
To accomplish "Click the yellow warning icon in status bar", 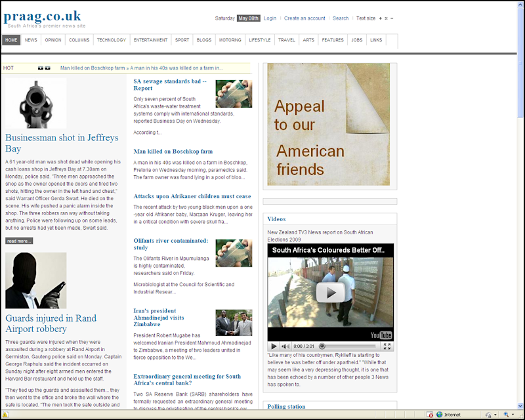I will [x=5, y=415].
